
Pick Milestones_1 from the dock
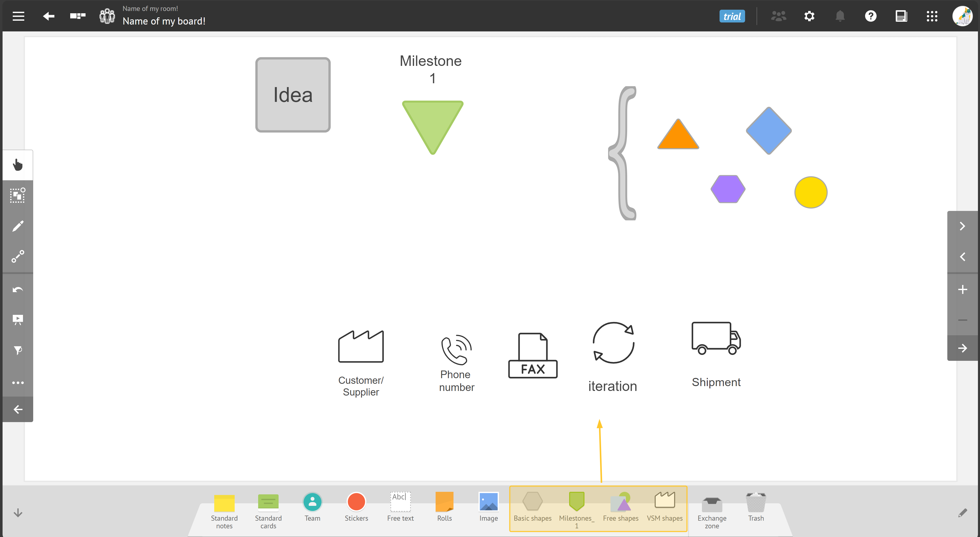[576, 510]
